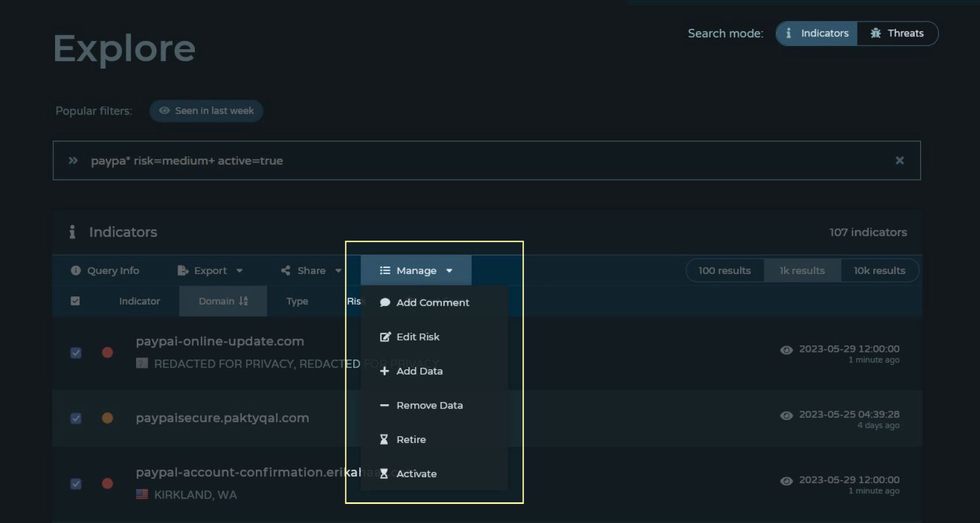Click the Edit Risk pencil icon

point(385,337)
